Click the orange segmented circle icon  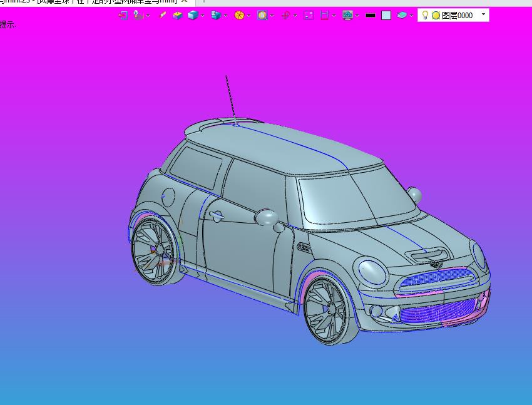point(239,15)
